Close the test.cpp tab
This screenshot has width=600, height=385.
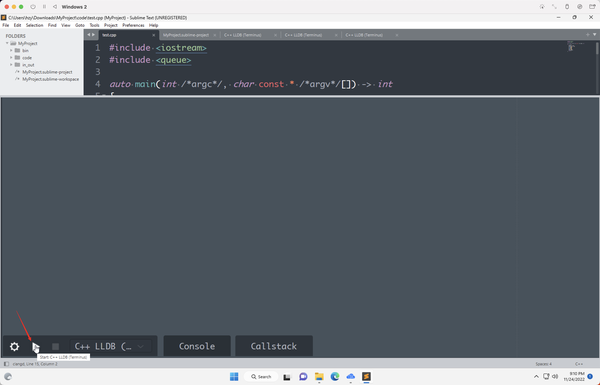click(154, 35)
